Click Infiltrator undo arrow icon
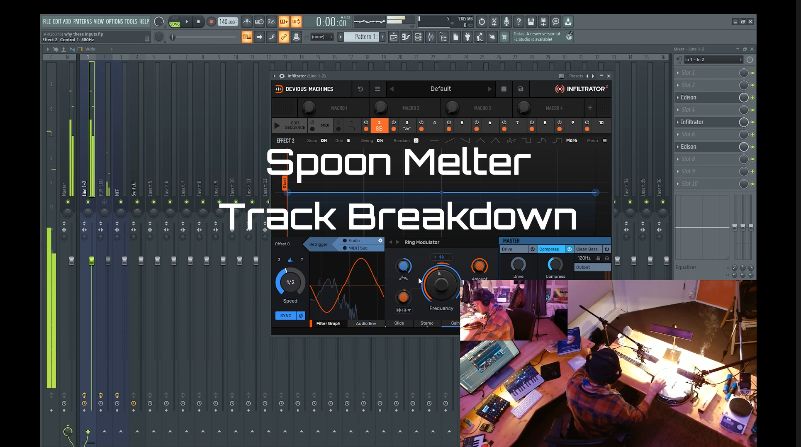The image size is (801, 447). 360,89
